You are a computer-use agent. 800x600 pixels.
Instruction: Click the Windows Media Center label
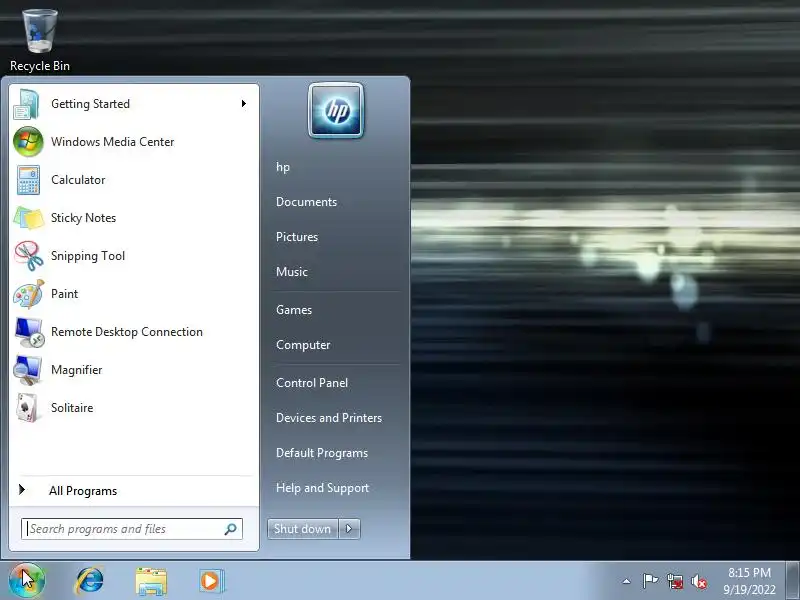coord(112,142)
